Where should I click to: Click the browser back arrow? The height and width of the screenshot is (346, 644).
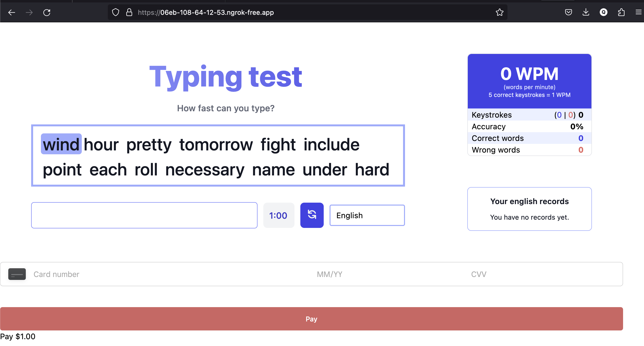click(12, 12)
